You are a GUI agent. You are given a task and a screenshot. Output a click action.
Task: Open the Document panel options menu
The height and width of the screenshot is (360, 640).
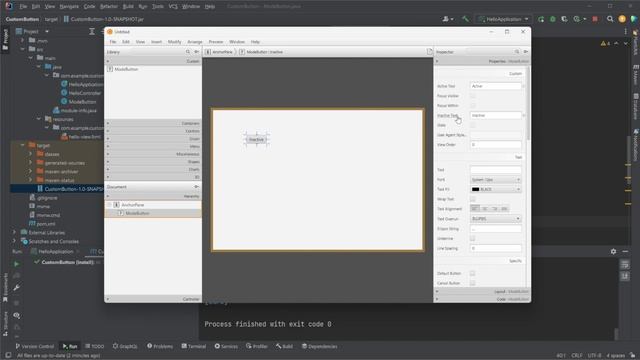click(196, 187)
